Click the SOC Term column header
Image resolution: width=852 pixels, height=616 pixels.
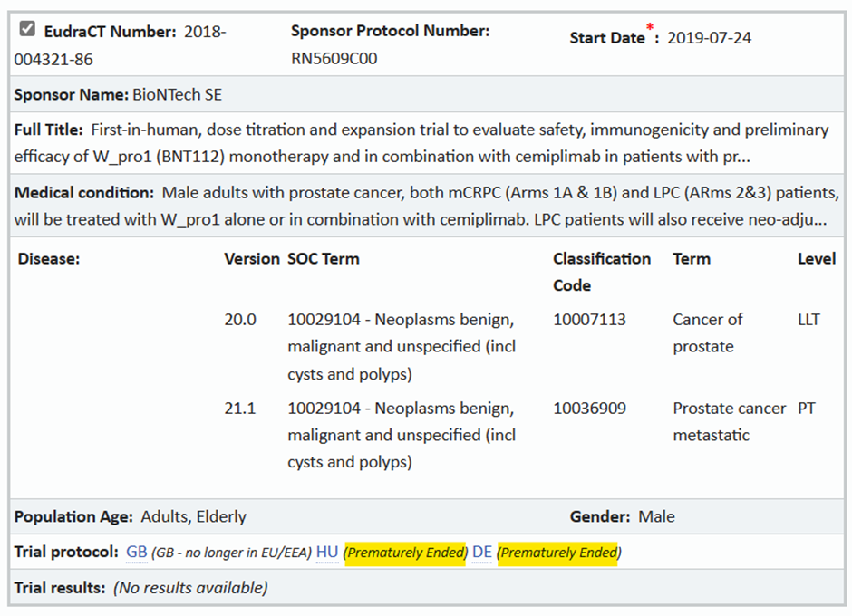(323, 258)
